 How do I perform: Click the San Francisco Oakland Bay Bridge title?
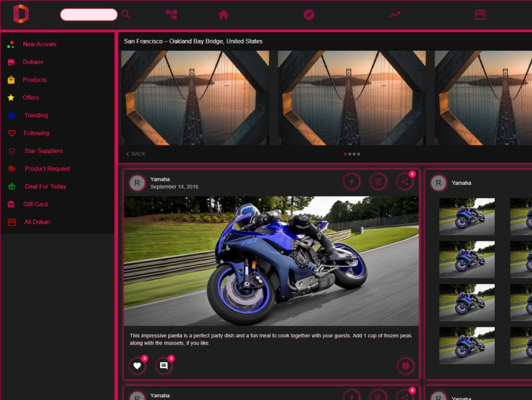(x=193, y=41)
